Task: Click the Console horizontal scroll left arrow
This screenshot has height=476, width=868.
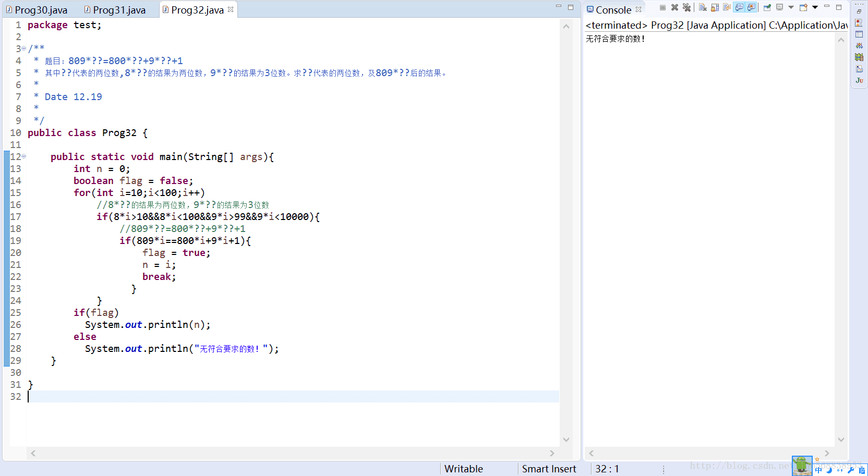Action: tap(591, 453)
